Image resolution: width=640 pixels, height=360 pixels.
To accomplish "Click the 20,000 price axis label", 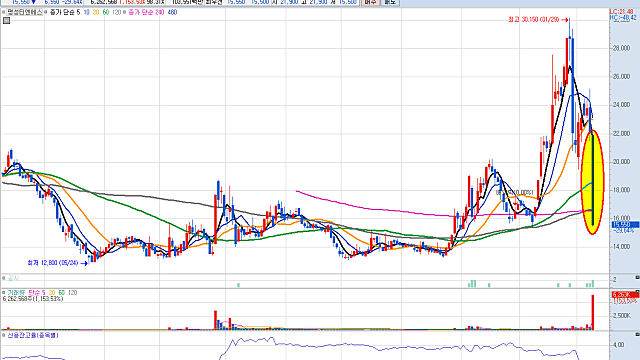I will [x=621, y=162].
